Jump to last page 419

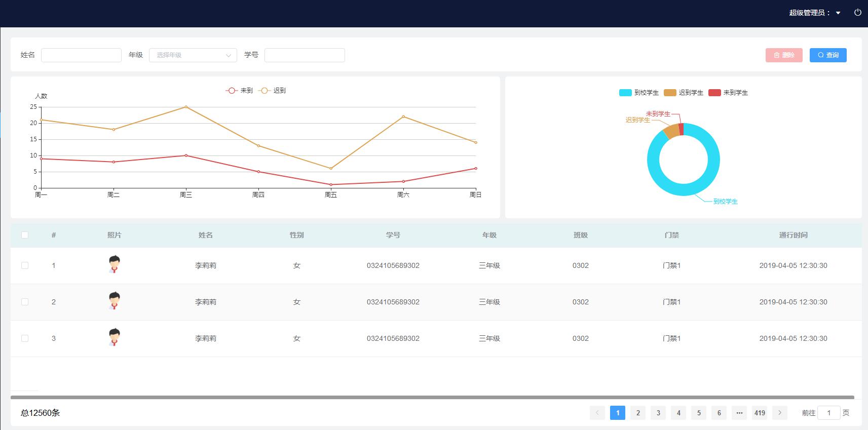click(759, 413)
